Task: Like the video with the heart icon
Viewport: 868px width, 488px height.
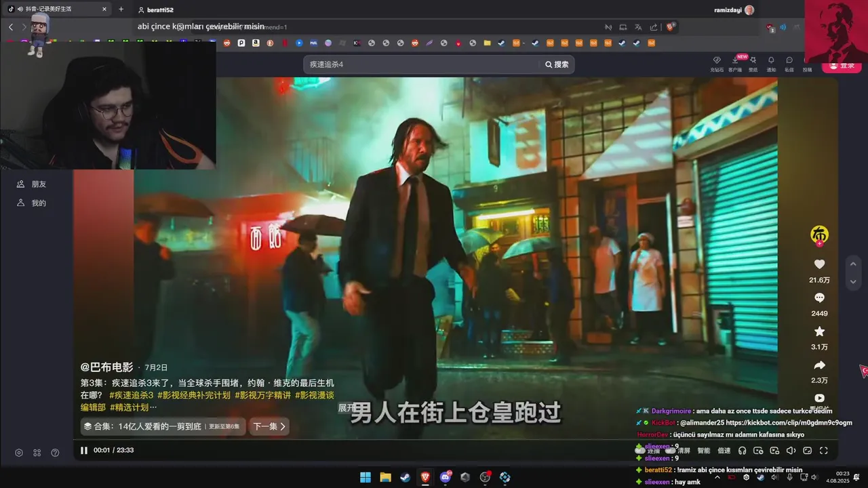Action: click(819, 264)
